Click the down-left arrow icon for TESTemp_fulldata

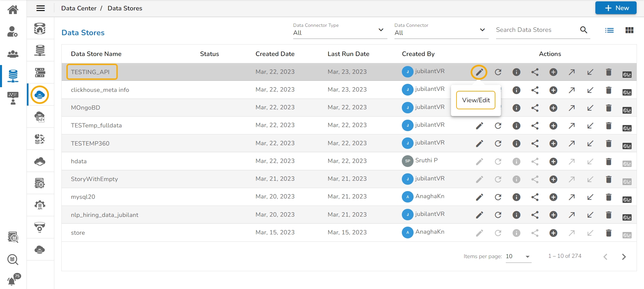coord(590,126)
